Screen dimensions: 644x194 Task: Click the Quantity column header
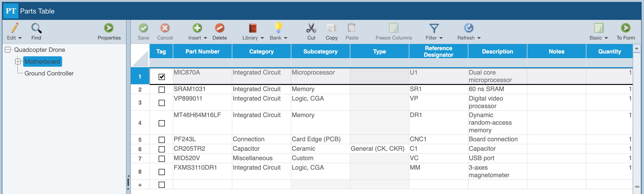[x=609, y=51]
